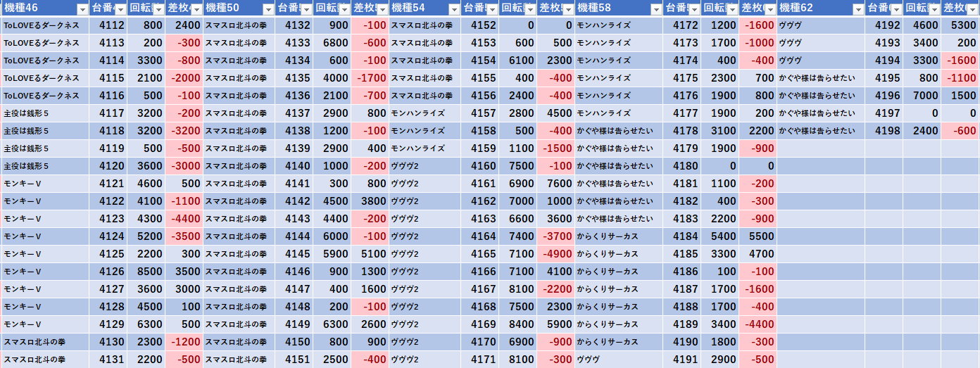Click 差枚 value -500 for machine 4131
The width and height of the screenshot is (980, 368).
tap(184, 360)
